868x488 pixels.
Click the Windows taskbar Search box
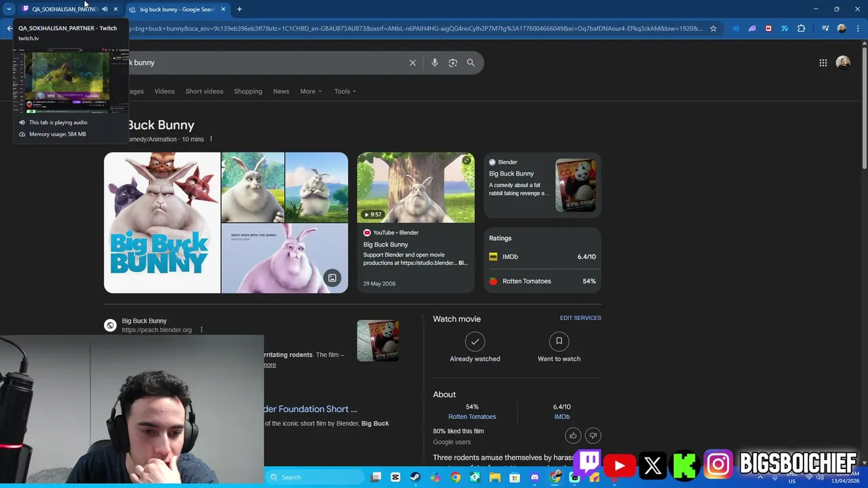click(315, 477)
